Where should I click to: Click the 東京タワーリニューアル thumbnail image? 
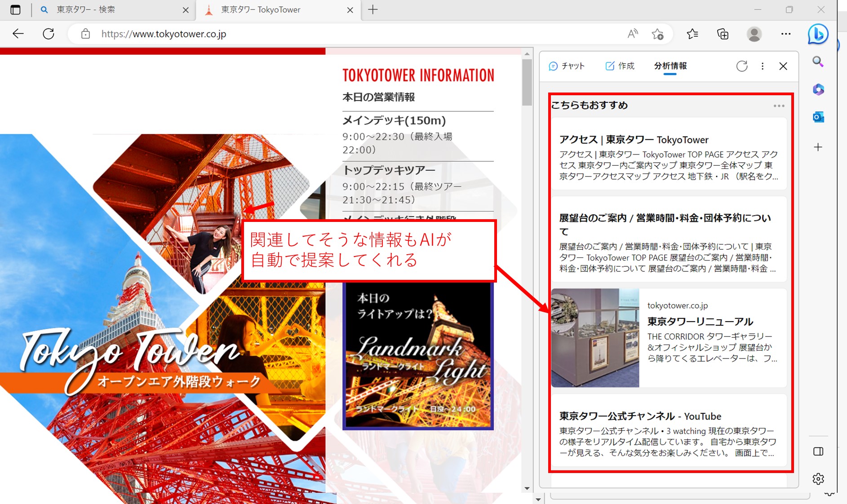point(595,338)
